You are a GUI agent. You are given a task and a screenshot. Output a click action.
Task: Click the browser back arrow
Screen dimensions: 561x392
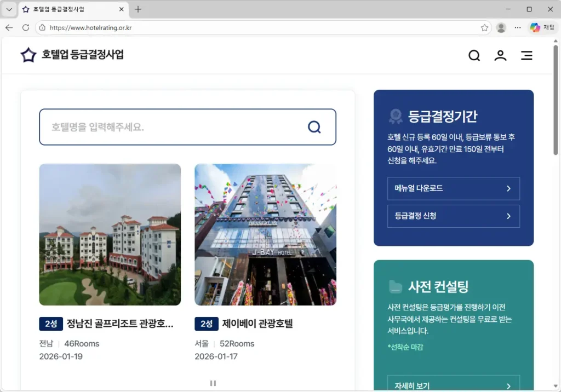[x=9, y=27]
